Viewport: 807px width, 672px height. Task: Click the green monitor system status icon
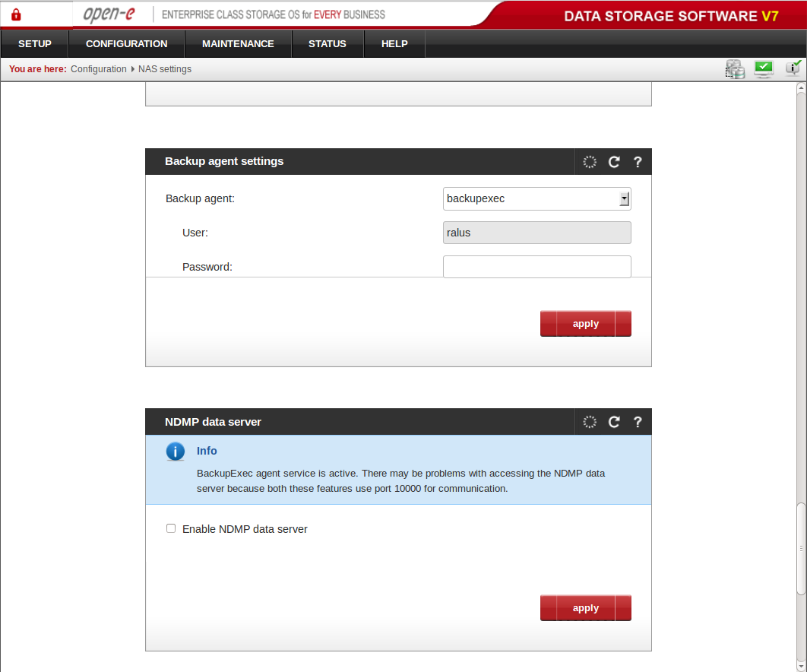pos(764,69)
